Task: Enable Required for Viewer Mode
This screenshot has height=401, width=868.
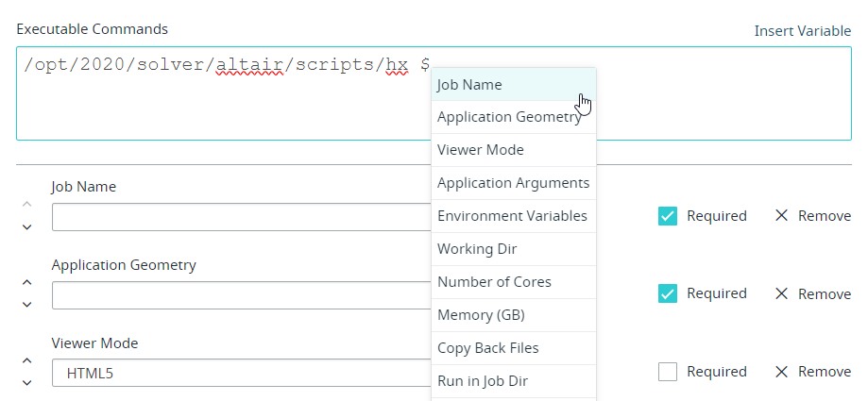Action: click(x=668, y=372)
